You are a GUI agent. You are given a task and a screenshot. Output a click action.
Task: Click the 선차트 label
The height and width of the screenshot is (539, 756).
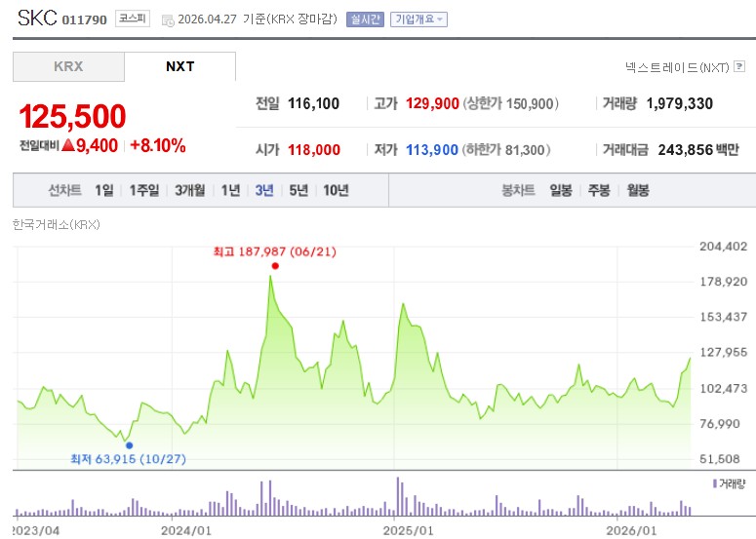pos(64,190)
